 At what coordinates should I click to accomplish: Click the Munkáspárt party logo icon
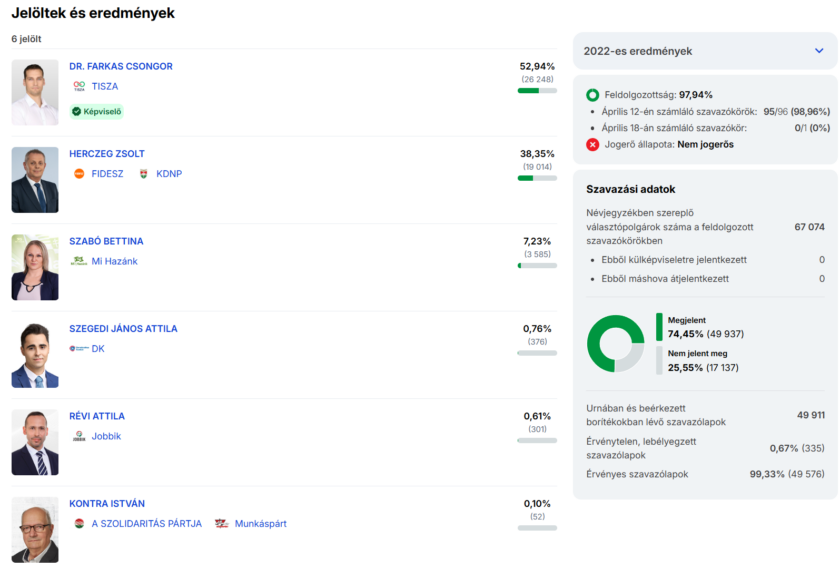click(x=222, y=524)
